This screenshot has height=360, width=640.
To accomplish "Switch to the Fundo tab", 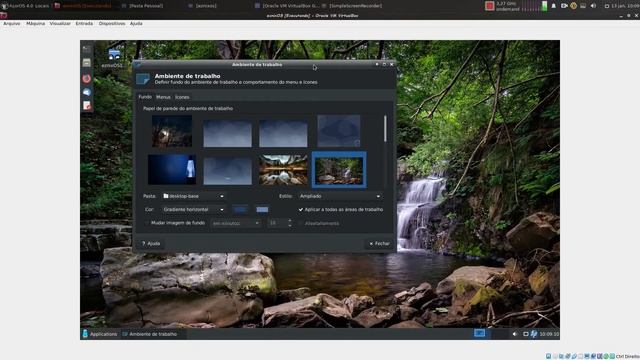I will [x=145, y=97].
